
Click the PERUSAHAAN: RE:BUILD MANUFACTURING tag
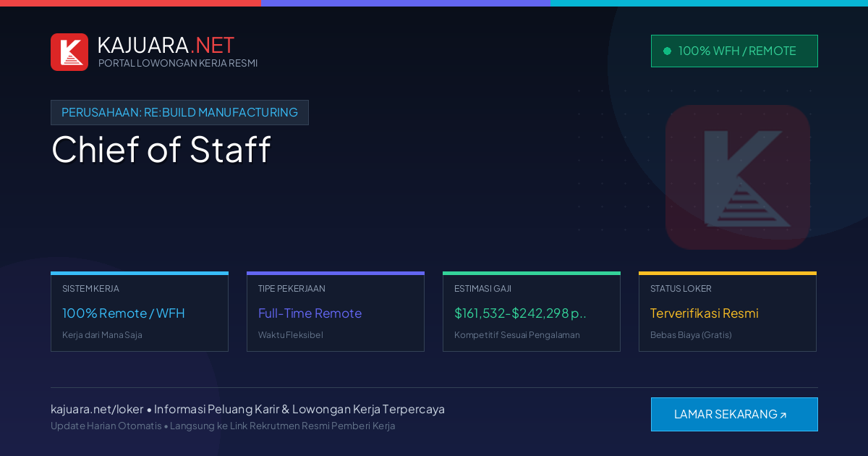[179, 112]
